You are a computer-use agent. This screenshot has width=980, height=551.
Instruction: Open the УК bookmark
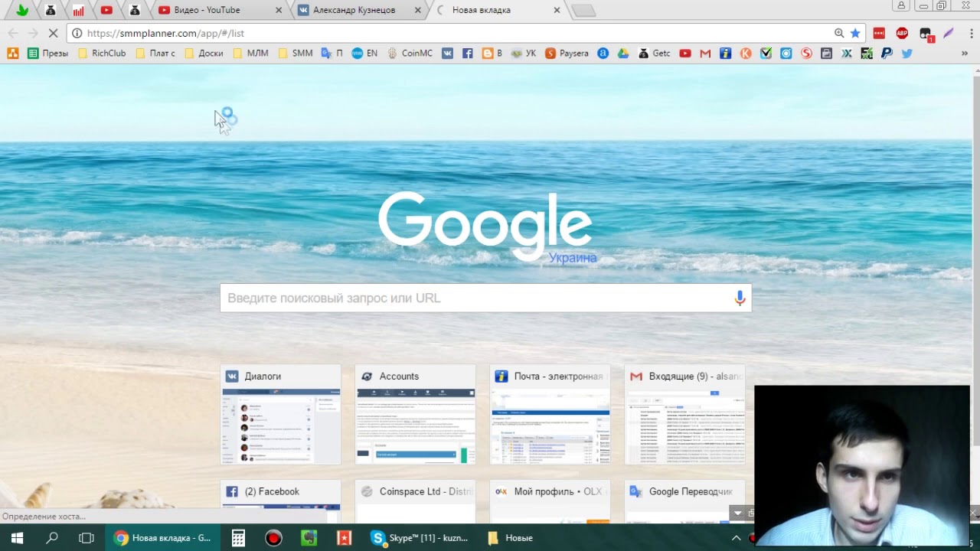pyautogui.click(x=524, y=53)
